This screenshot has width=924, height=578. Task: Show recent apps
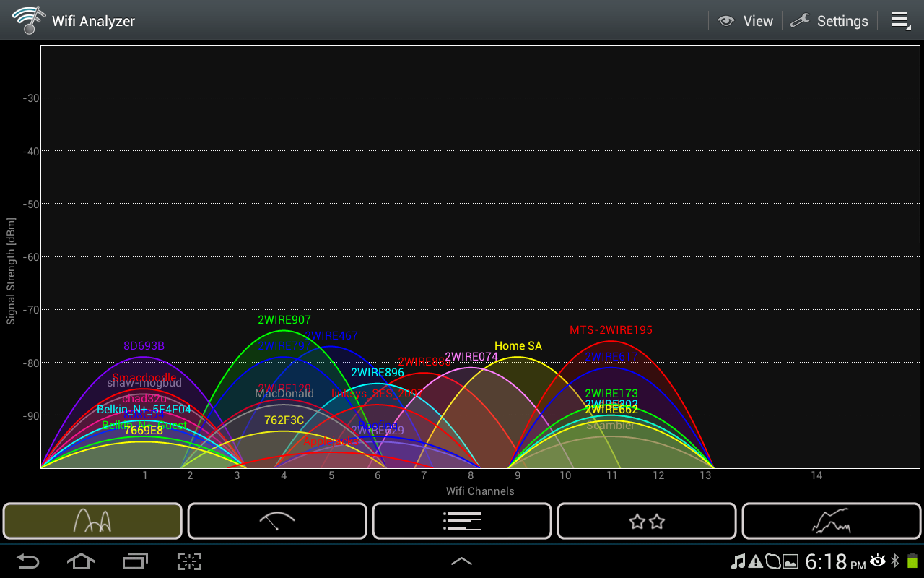(x=135, y=561)
